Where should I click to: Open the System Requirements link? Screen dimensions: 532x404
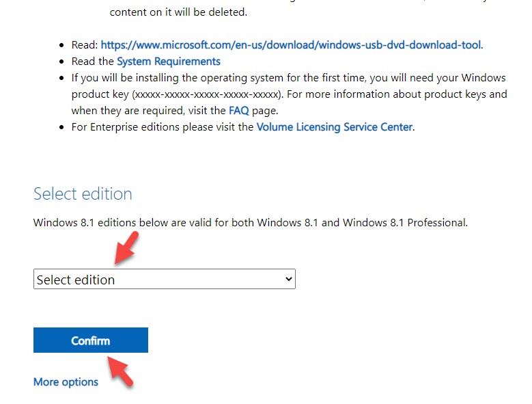click(x=169, y=62)
